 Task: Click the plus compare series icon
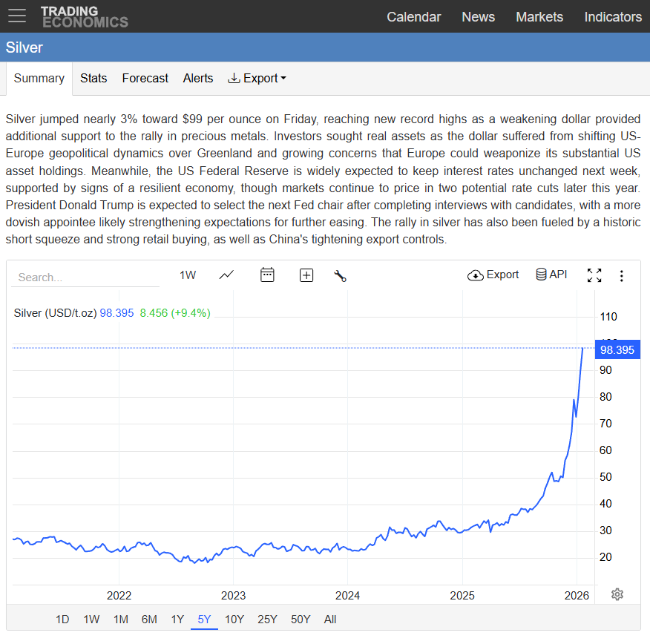tap(306, 275)
